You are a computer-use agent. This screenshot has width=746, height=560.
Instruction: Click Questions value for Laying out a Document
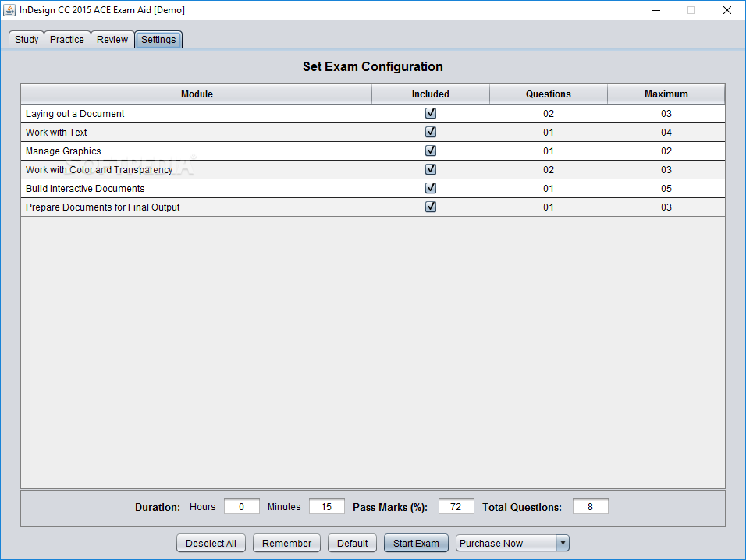click(x=549, y=114)
